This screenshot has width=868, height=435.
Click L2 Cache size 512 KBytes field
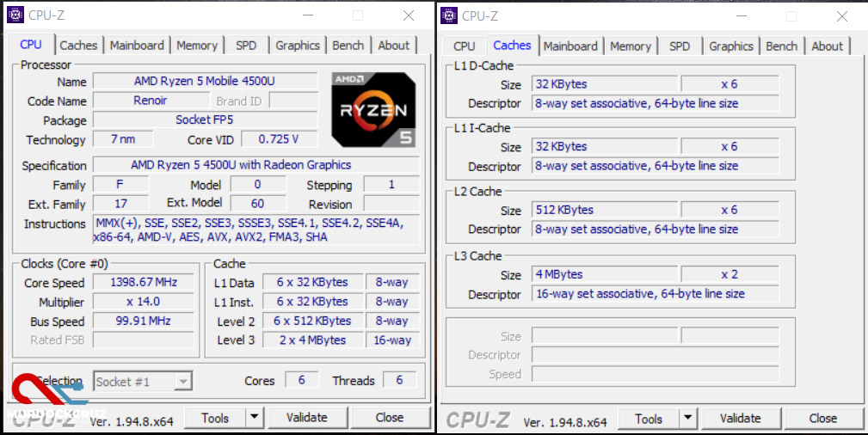605,210
